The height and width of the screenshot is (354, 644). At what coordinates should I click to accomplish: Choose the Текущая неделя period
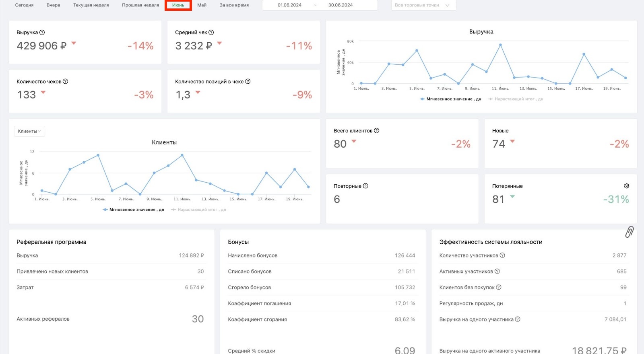(91, 5)
